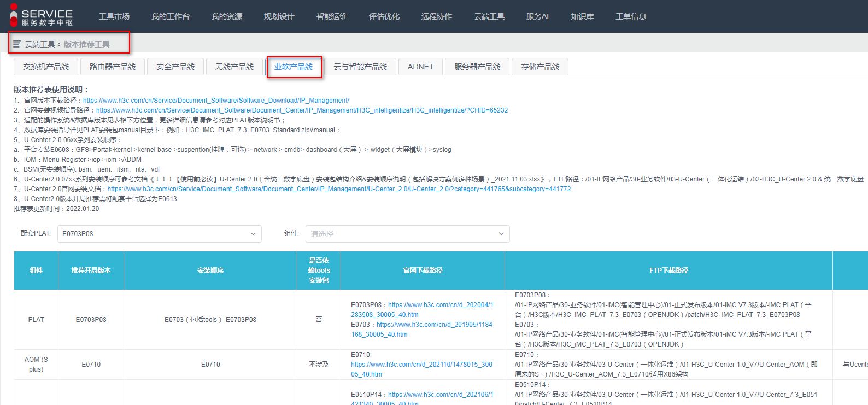Go to 我的资源 in navigation bar

(227, 16)
